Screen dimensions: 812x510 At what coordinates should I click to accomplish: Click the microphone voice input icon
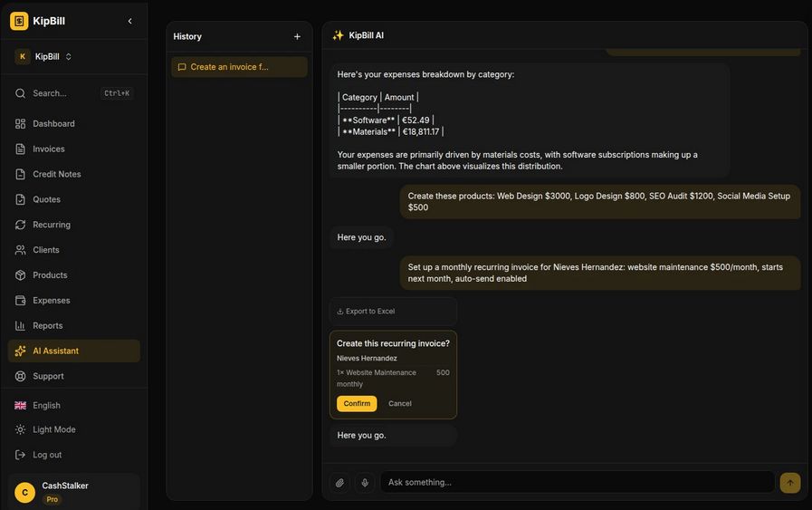coord(365,483)
